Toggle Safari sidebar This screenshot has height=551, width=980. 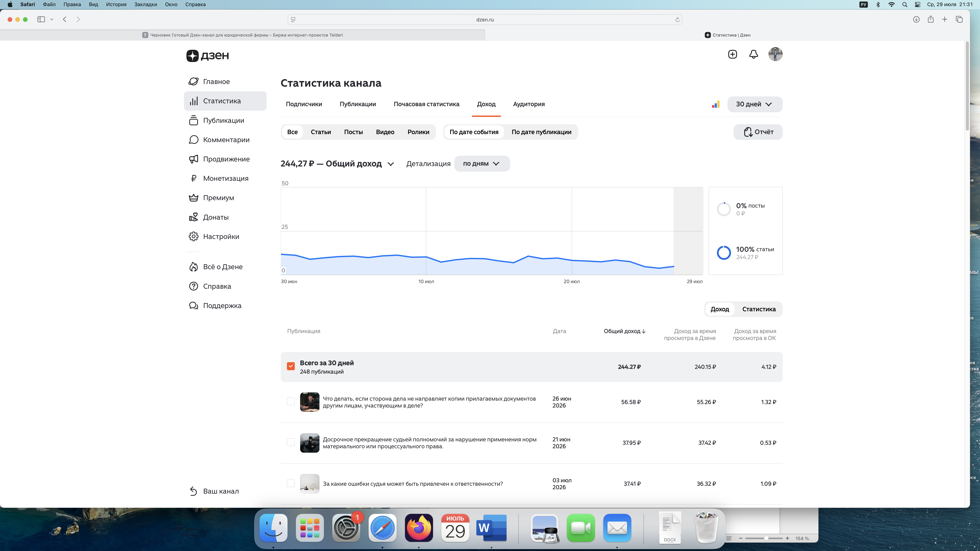click(41, 19)
